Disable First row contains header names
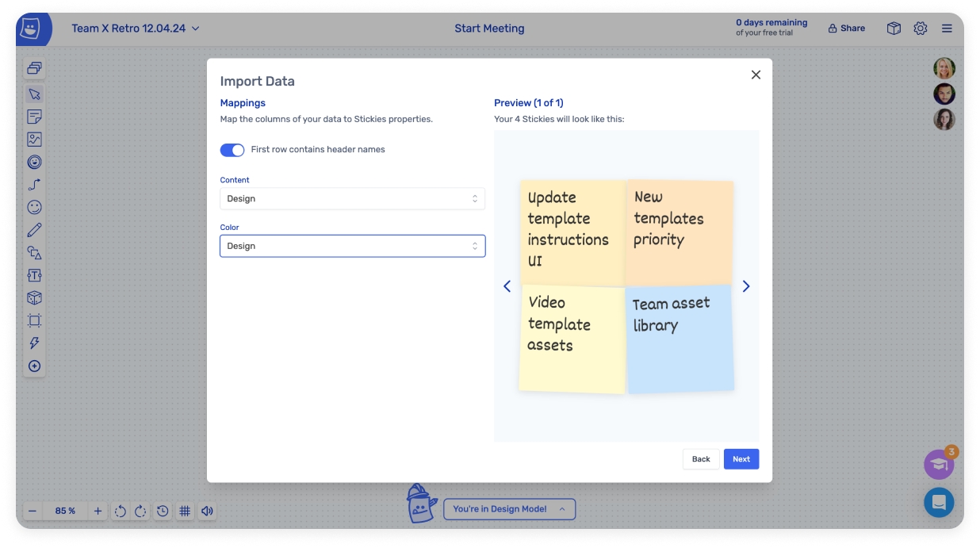This screenshot has width=980, height=548. pos(232,150)
